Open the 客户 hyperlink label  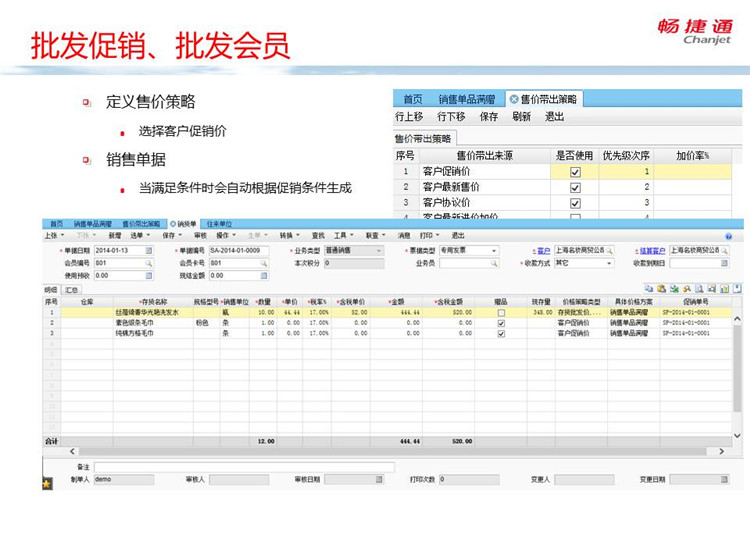pos(543,251)
